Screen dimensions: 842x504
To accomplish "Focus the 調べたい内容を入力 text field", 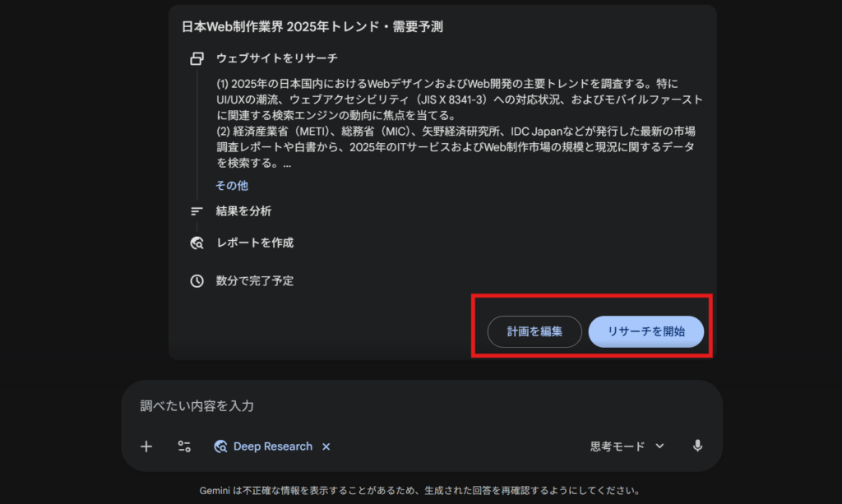I will [411, 406].
